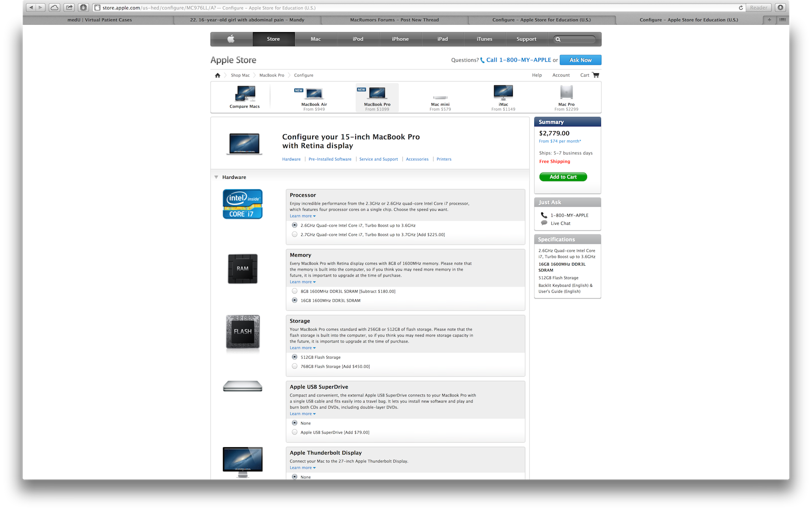812x511 pixels.
Task: Select the MacBook Air product icon
Action: 314,93
